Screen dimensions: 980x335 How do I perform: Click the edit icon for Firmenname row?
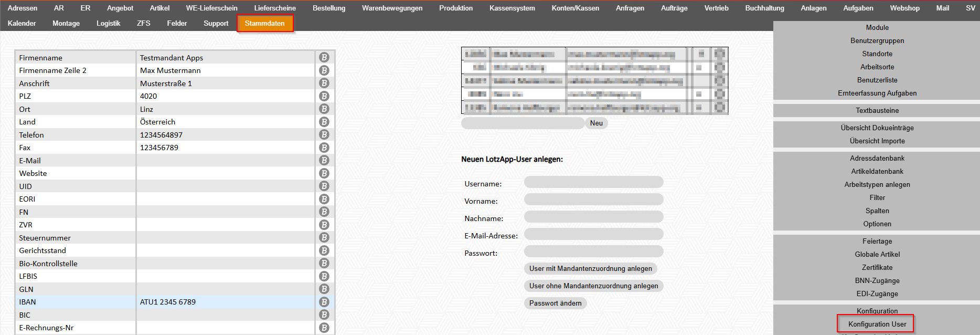(x=324, y=57)
